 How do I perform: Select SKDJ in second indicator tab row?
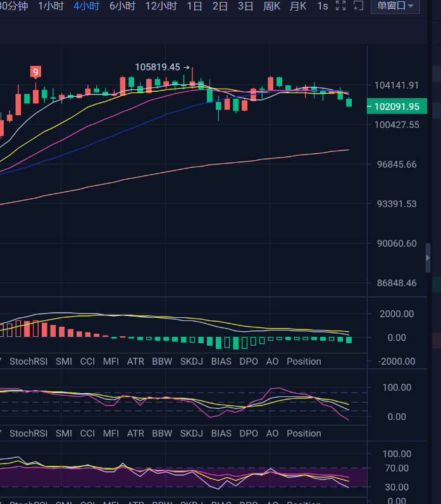tap(192, 433)
